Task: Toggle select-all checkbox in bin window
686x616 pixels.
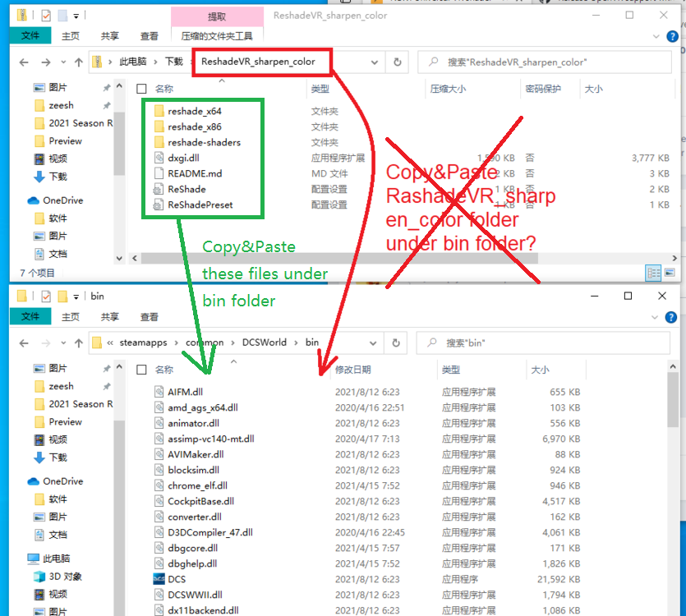Action: coord(141,370)
